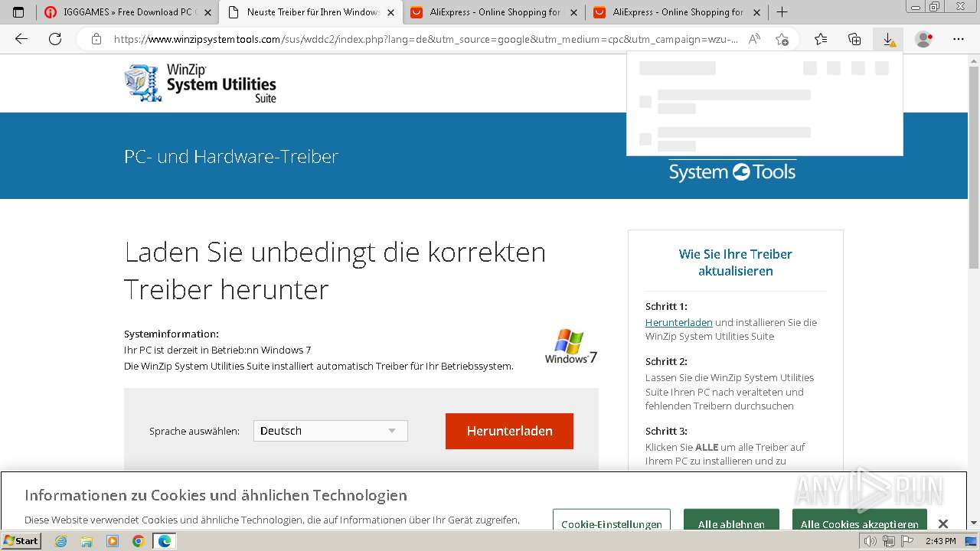980x551 pixels.
Task: Expand the Deutsch language dropdown
Action: coord(331,431)
